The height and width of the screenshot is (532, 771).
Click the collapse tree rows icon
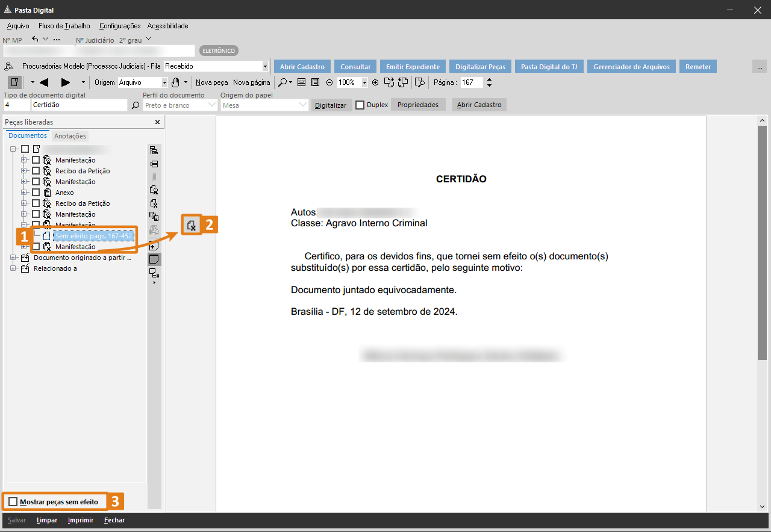(154, 164)
